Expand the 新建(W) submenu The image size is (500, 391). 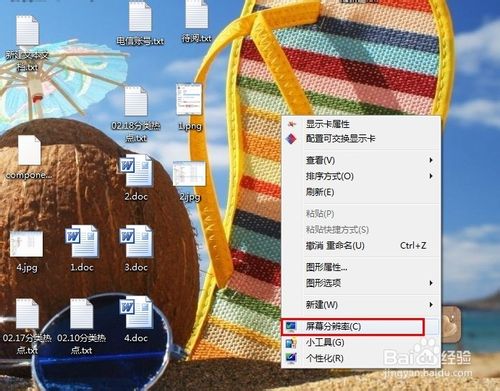[361, 305]
